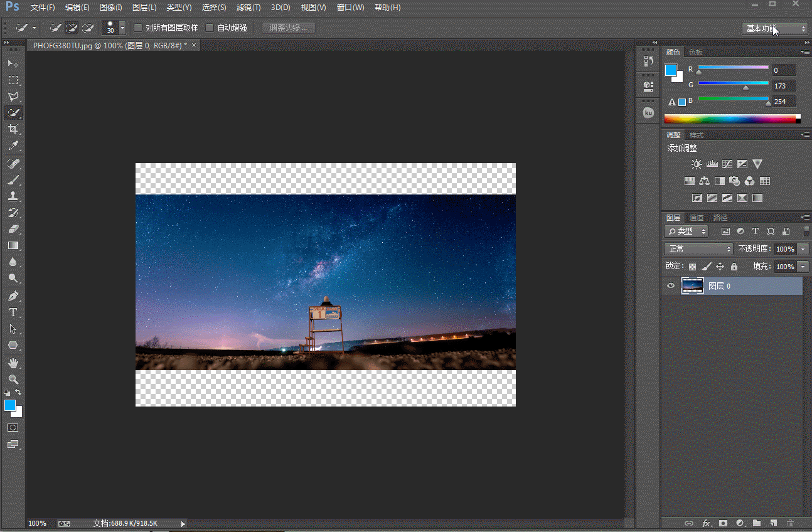Select the Crop tool
This screenshot has width=812, height=532.
click(x=13, y=129)
